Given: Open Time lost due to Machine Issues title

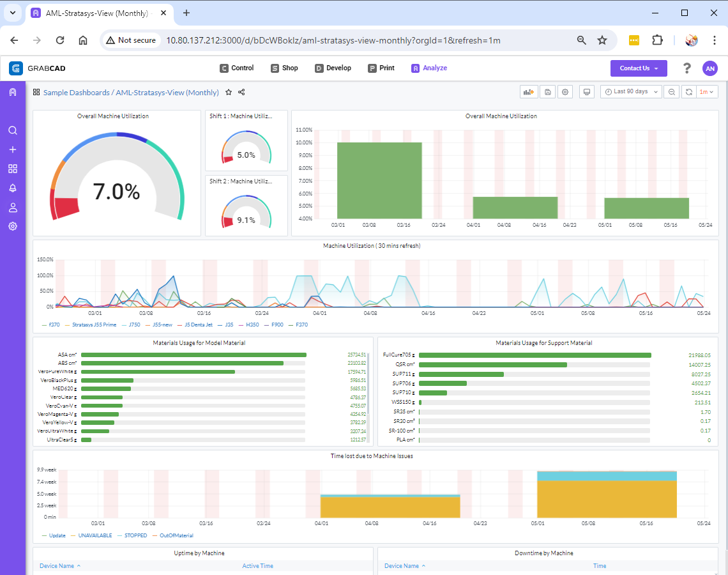Looking at the screenshot, I should click(372, 456).
